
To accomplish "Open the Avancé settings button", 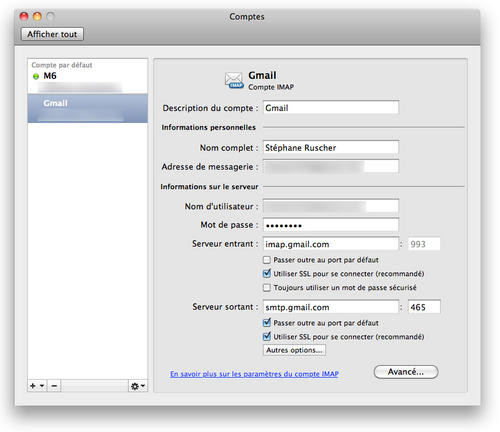I will click(x=406, y=372).
